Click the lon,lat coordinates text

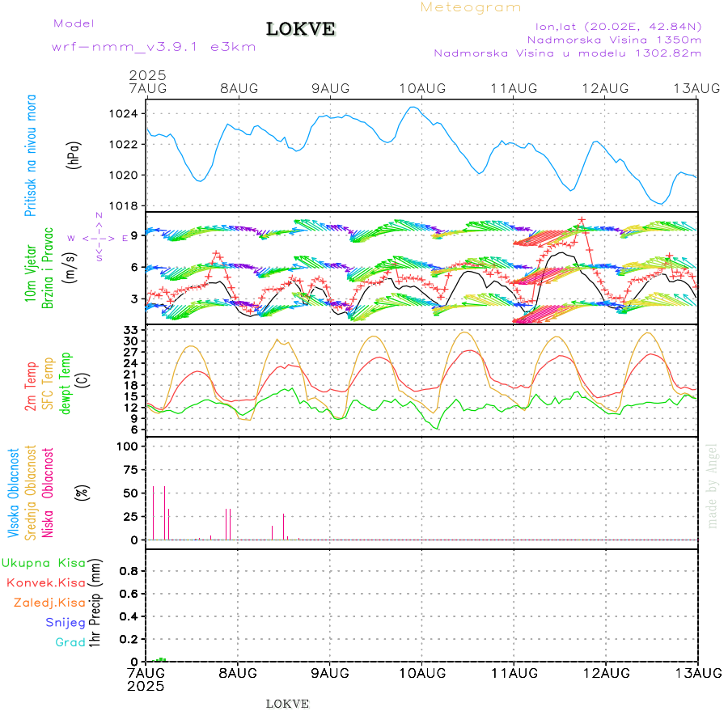coord(612,26)
